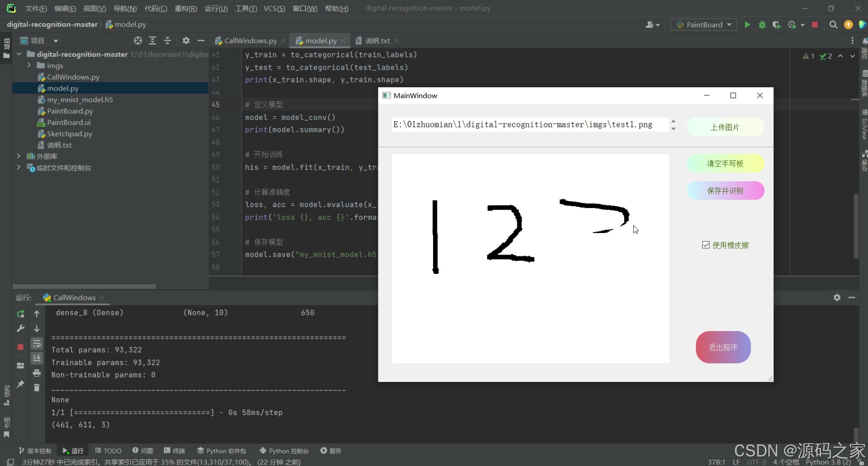The image size is (868, 466).
Task: Open the 重构(R) menu
Action: [x=186, y=8]
